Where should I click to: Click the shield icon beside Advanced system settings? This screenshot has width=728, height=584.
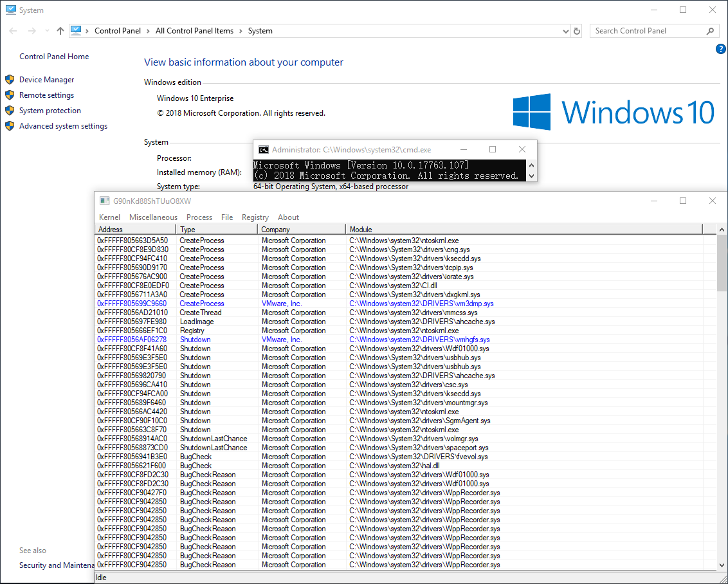(x=10, y=126)
